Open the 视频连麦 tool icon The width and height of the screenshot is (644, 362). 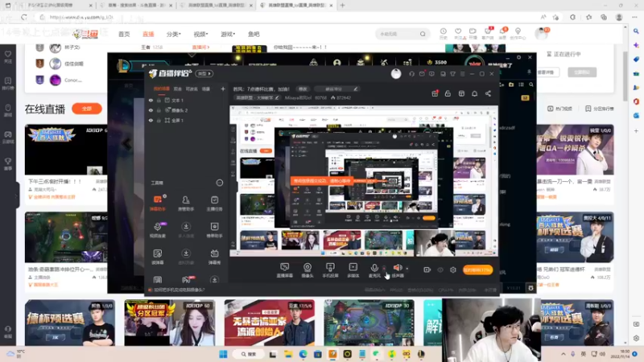[x=157, y=229]
